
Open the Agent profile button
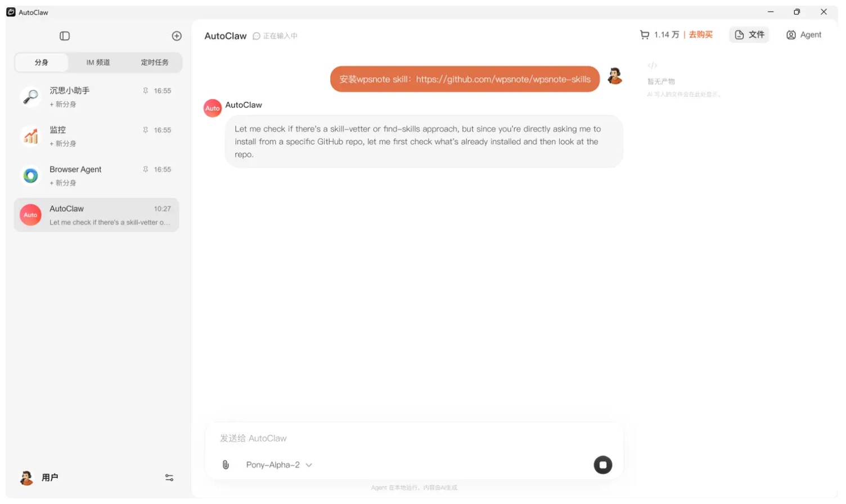pos(804,35)
